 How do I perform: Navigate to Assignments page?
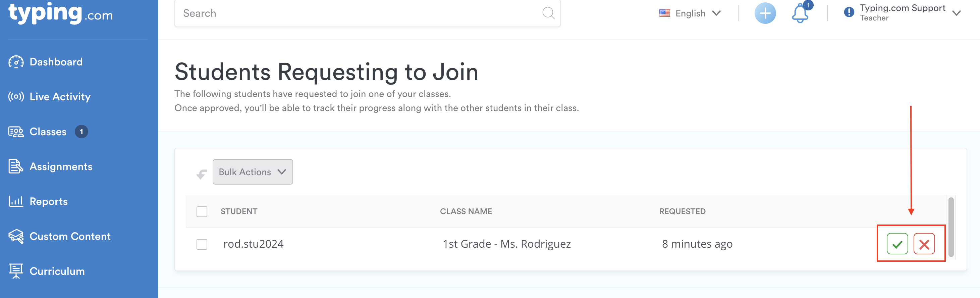point(61,167)
